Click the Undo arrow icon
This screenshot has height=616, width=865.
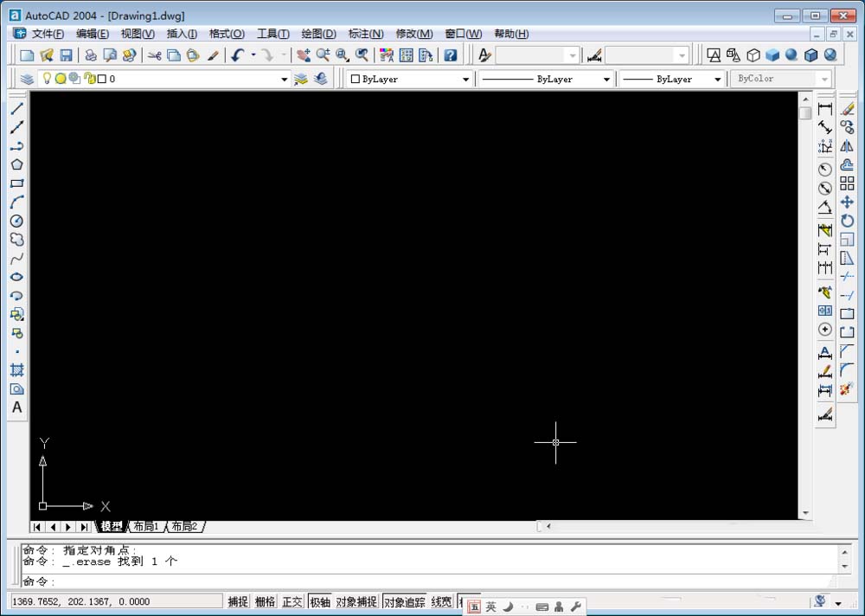click(x=238, y=55)
